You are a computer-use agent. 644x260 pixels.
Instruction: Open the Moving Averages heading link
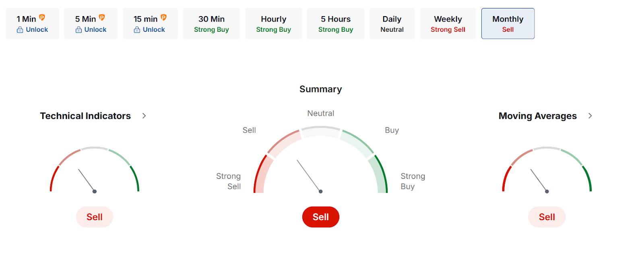pyautogui.click(x=537, y=116)
